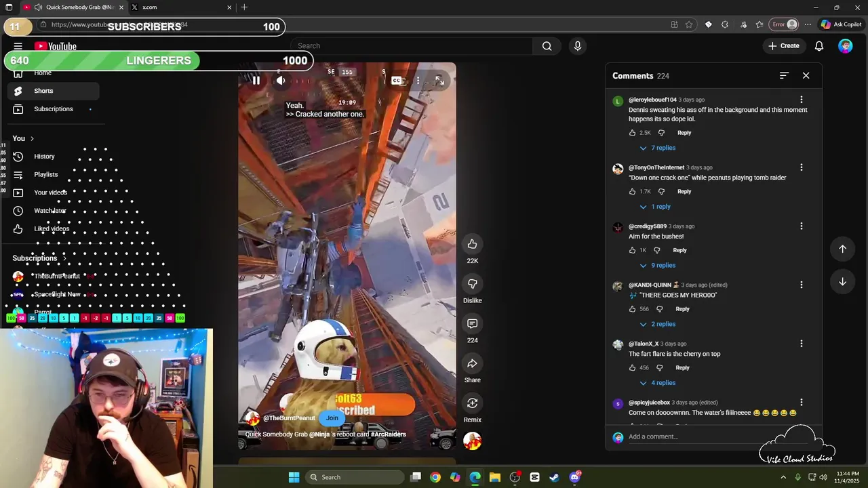Focus the YouTube search box
The height and width of the screenshot is (488, 868).
(412, 46)
